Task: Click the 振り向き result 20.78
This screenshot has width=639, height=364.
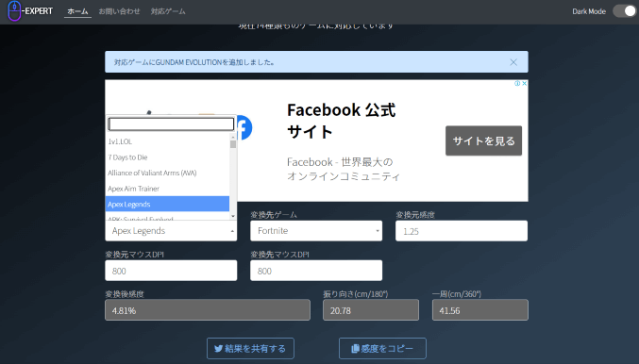Action: click(371, 310)
